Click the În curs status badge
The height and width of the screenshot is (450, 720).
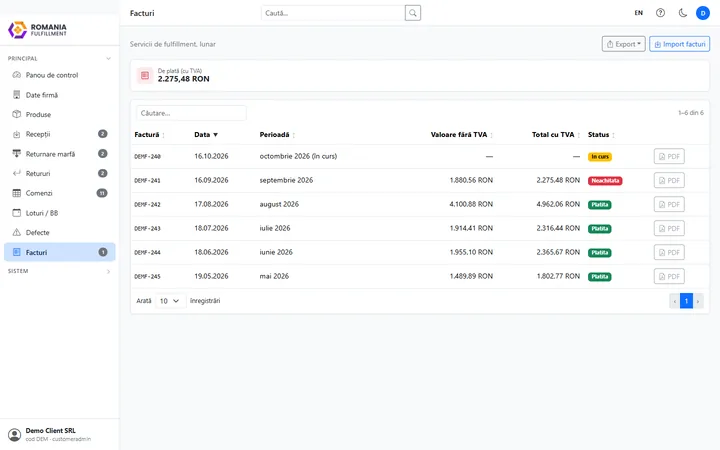600,157
